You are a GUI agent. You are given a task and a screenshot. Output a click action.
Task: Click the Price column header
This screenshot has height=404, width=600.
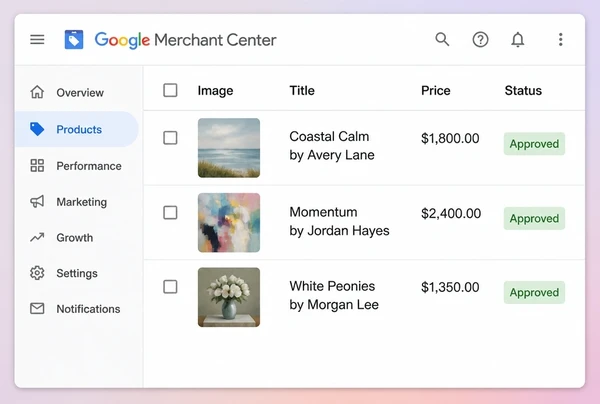point(435,91)
